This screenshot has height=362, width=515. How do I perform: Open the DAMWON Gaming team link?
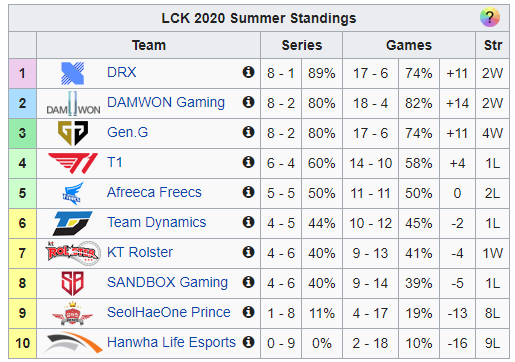(166, 102)
